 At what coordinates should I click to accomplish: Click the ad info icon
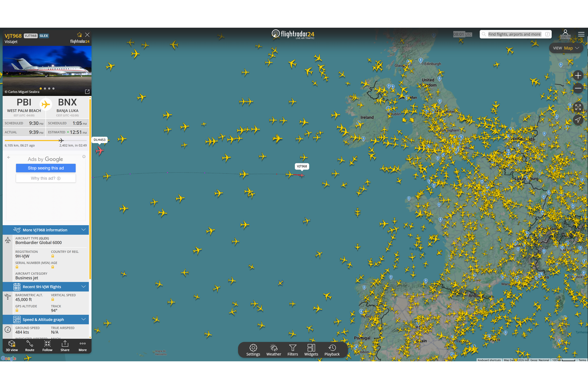point(84,157)
